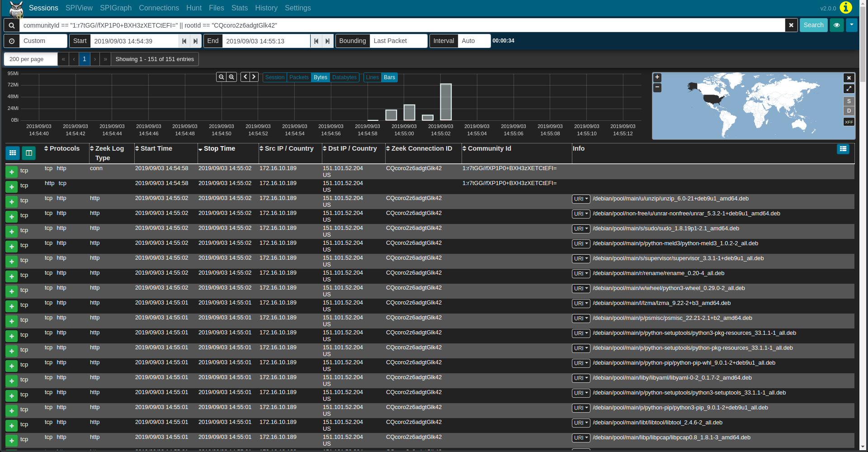This screenshot has height=452, width=868.
Task: Click the Arkime owl logo
Action: [16, 8]
